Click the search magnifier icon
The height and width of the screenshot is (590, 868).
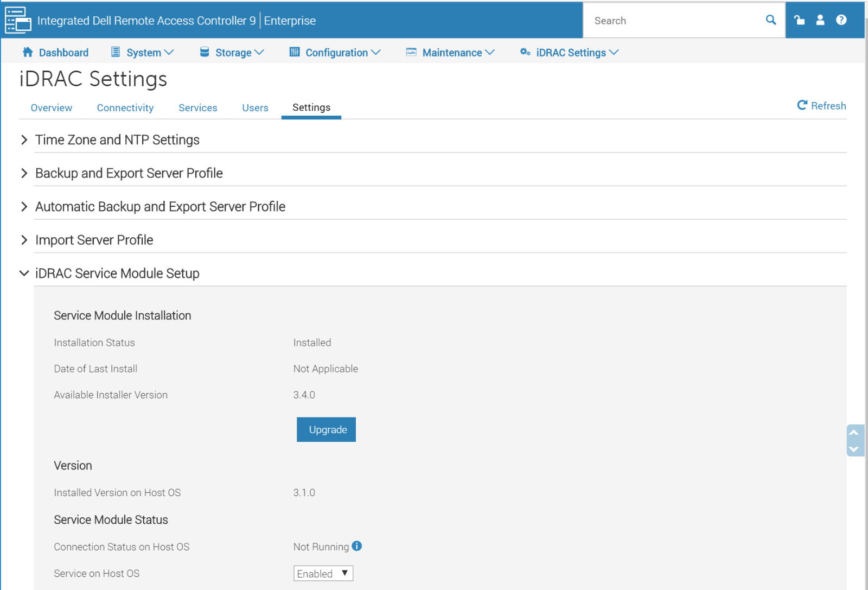(771, 20)
